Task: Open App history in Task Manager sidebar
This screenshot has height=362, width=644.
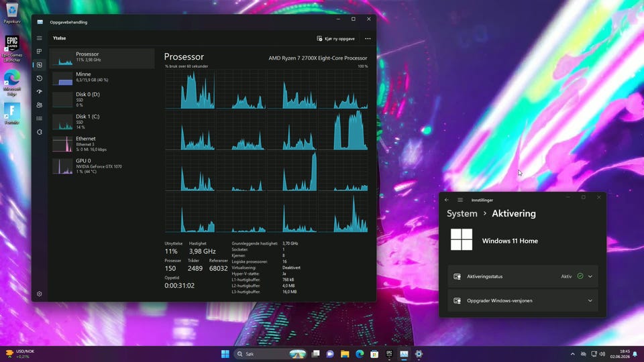Action: (40, 78)
